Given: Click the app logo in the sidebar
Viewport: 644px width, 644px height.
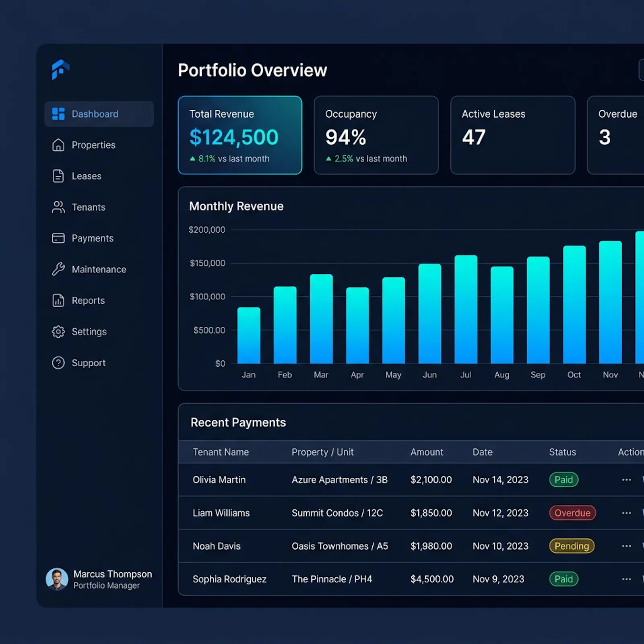Looking at the screenshot, I should click(60, 70).
